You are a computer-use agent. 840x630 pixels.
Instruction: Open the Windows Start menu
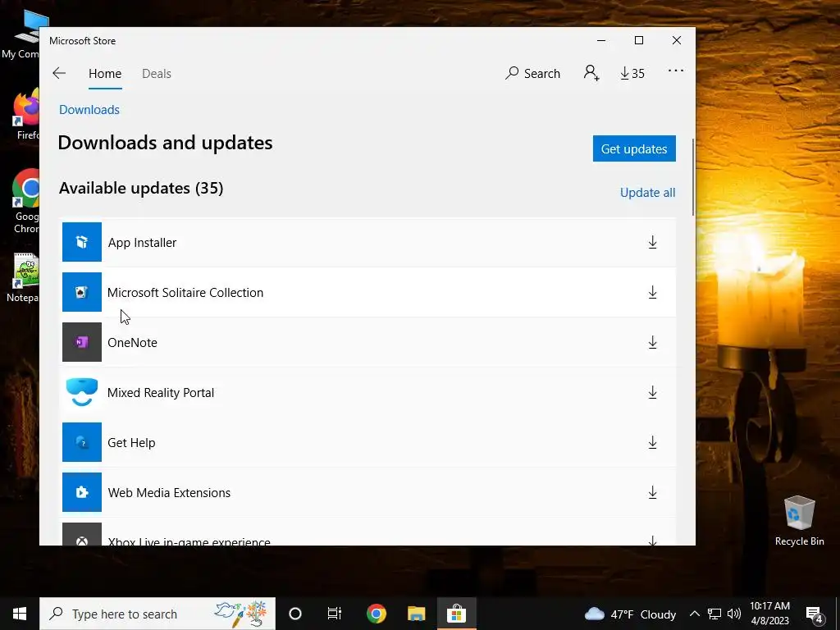click(20, 614)
